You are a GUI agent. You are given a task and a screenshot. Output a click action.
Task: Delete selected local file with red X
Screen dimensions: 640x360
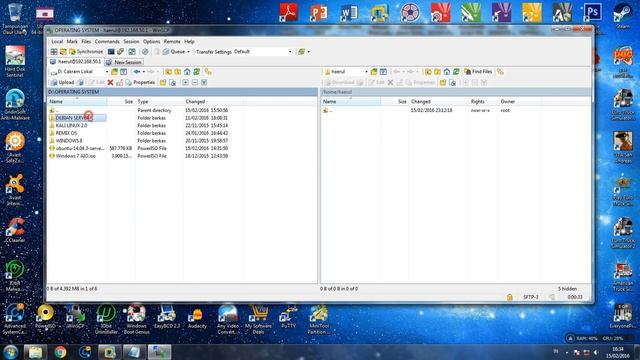[110, 82]
